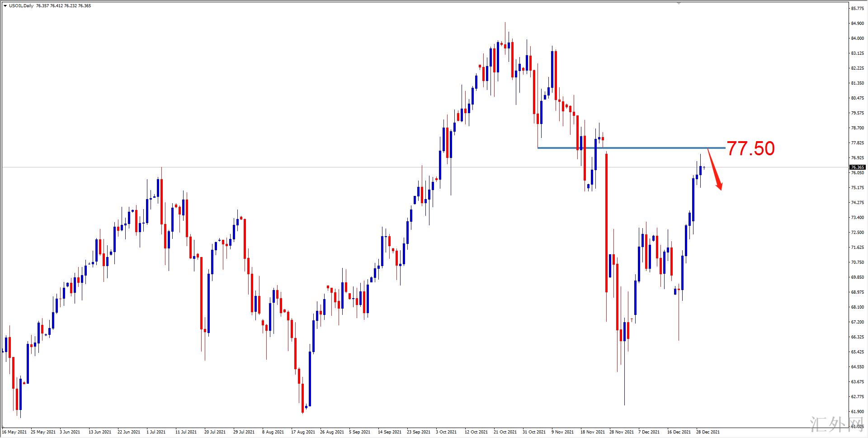Screen dimensions: 868x438
Task: Click the USOIL,Daily chart title text
Action: (x=21, y=6)
